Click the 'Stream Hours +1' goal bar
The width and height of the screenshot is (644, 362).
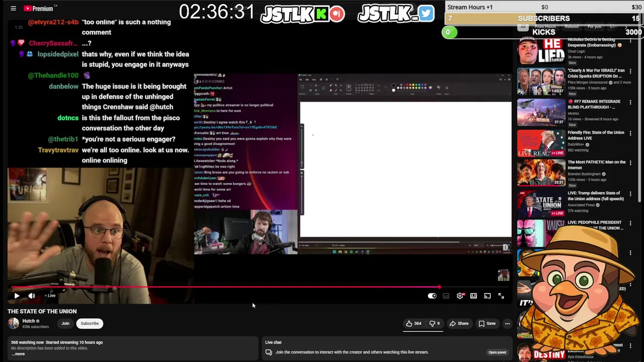(x=544, y=7)
